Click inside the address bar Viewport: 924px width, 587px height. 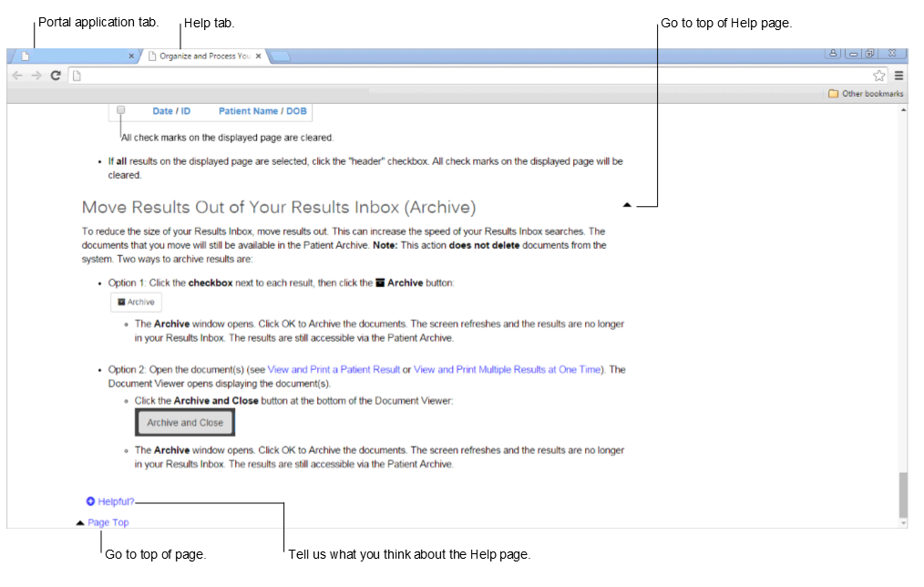point(364,76)
